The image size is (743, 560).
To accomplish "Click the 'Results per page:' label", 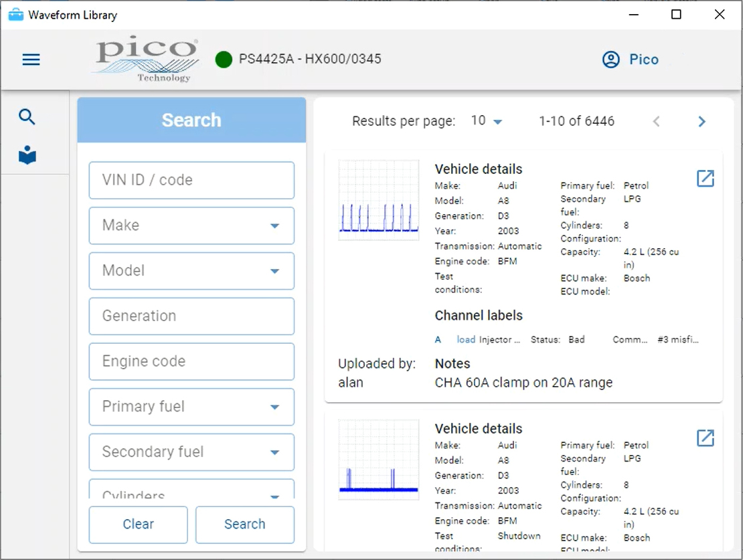I will pos(404,121).
